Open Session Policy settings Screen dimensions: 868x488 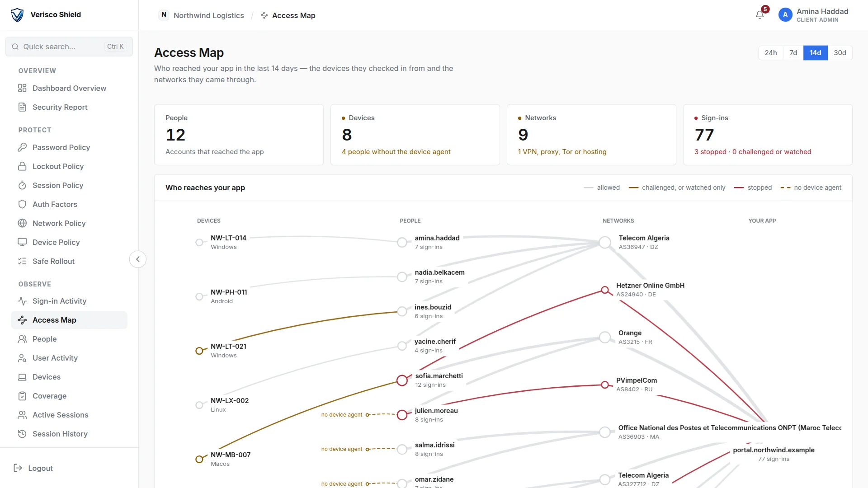69,185
